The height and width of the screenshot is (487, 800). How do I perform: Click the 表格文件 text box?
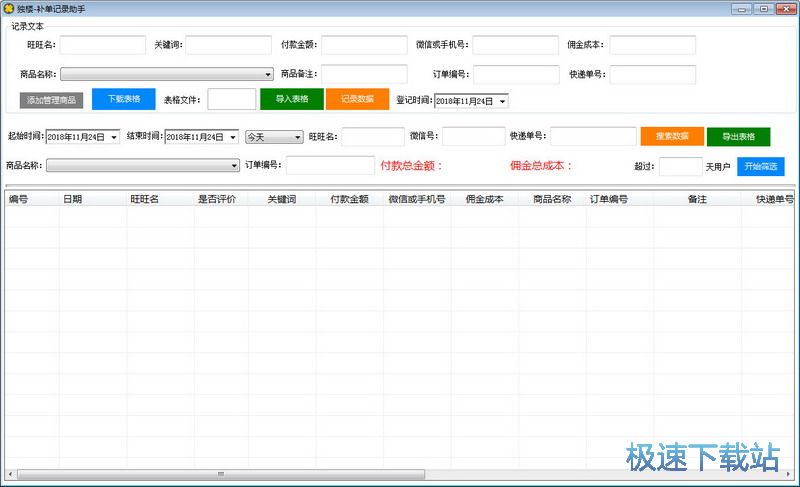click(x=232, y=99)
